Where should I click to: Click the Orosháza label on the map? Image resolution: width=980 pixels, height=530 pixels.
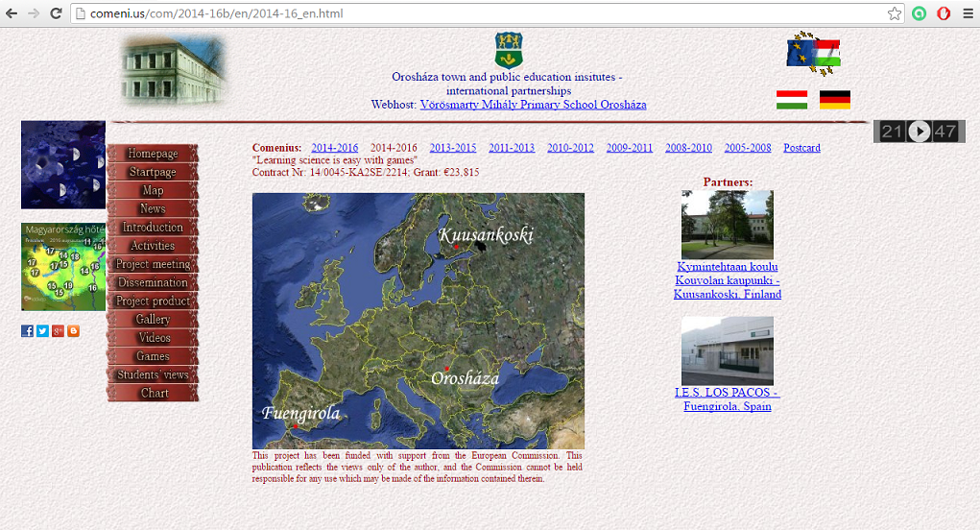click(465, 378)
